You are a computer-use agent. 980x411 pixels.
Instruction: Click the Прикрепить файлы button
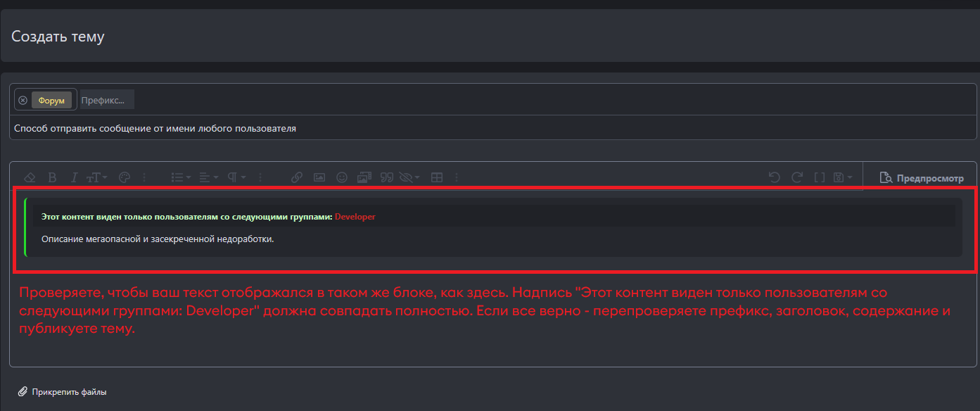click(x=65, y=391)
